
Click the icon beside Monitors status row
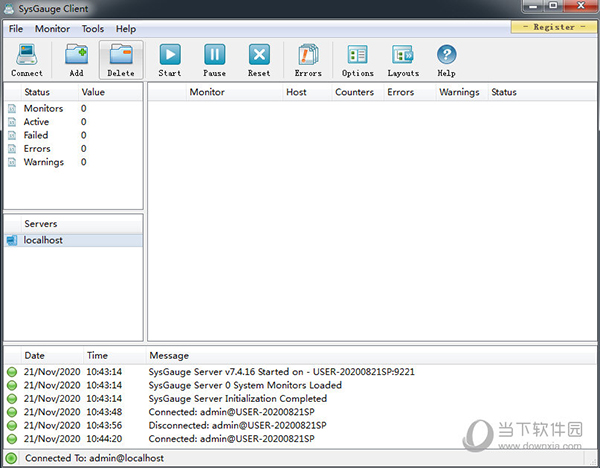pyautogui.click(x=12, y=109)
